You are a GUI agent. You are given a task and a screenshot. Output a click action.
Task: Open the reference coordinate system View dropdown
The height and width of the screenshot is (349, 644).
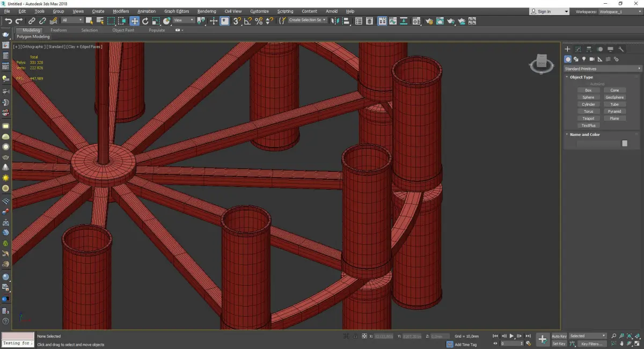184,20
